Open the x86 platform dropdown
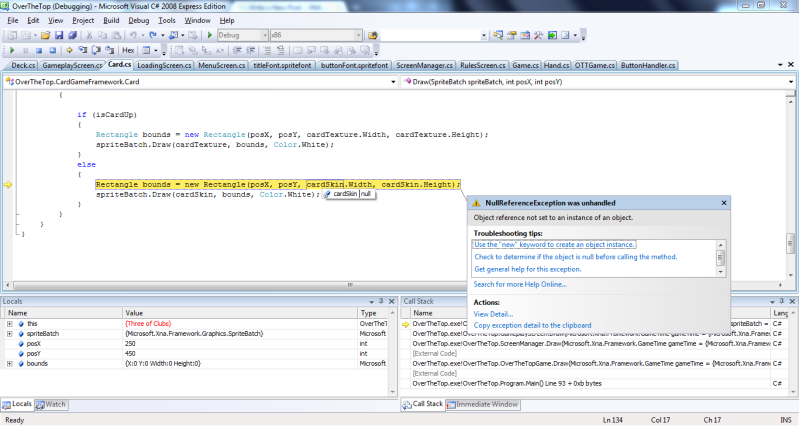This screenshot has width=799, height=426. coord(358,35)
